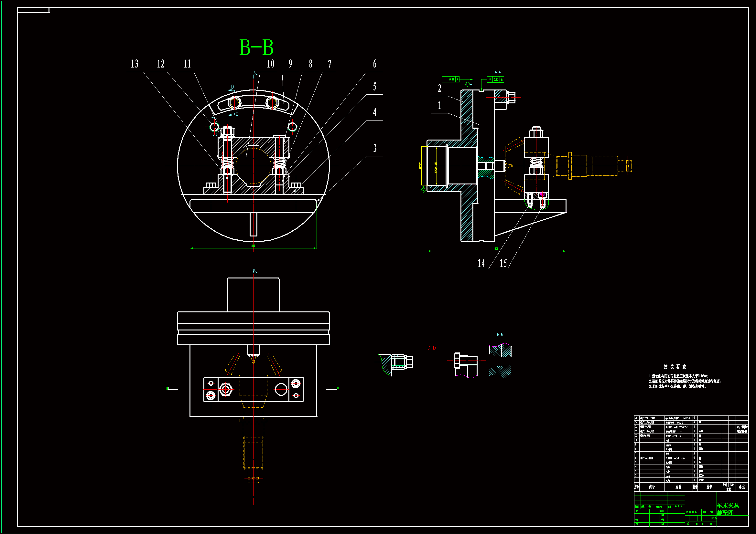
Task: Click callout number 15 below side view
Action: pyautogui.click(x=503, y=263)
